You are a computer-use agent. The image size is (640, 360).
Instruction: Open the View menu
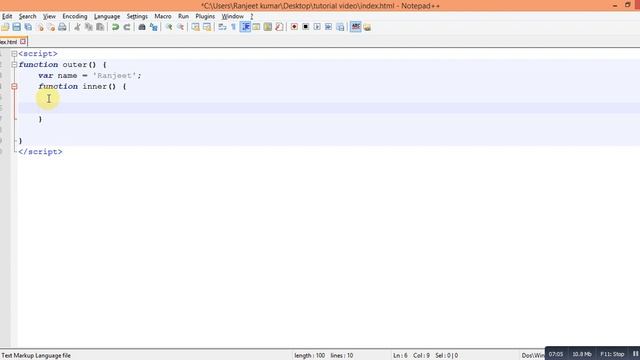[49, 16]
